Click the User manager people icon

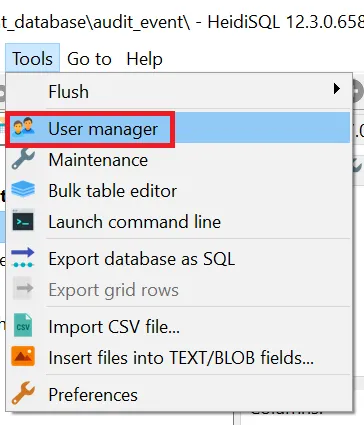click(x=23, y=127)
